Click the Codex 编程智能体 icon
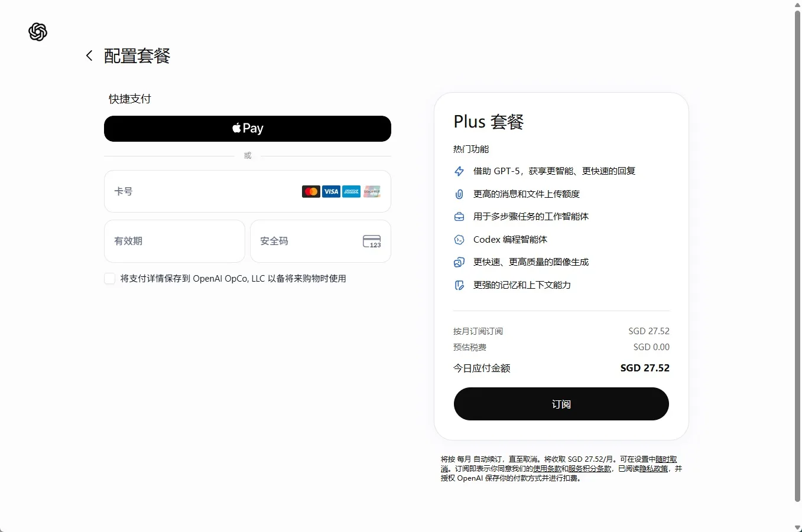This screenshot has height=532, width=802. (x=459, y=240)
